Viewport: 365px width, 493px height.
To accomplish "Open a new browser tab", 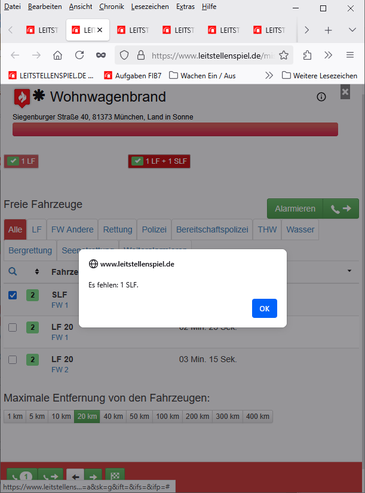I will coord(328,30).
